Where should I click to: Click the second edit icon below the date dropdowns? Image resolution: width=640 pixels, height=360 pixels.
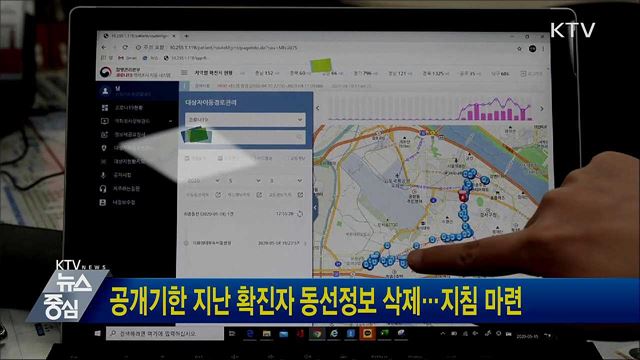point(259,195)
